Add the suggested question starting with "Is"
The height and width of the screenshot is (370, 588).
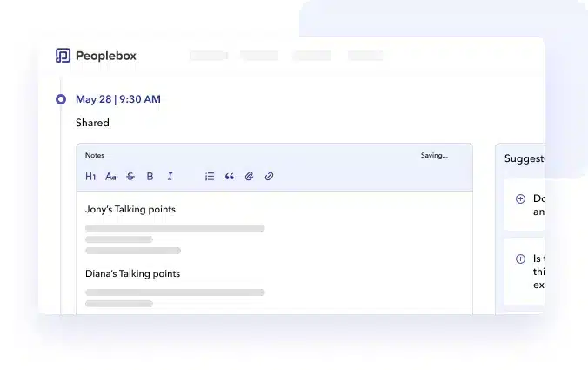click(x=520, y=259)
